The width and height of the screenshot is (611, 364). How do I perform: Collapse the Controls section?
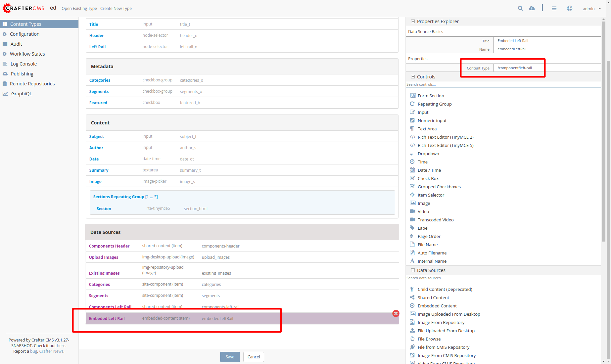click(x=413, y=76)
